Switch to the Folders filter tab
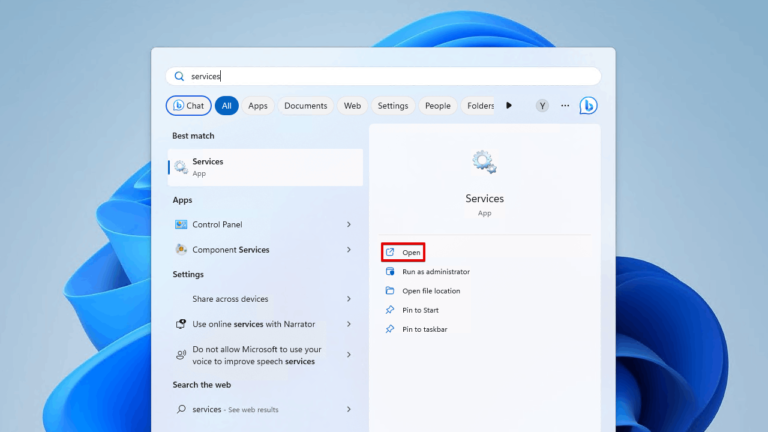 click(479, 106)
